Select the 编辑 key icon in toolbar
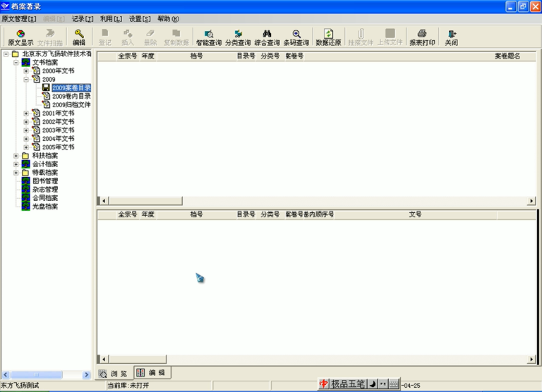This screenshot has height=392, width=542. click(79, 37)
